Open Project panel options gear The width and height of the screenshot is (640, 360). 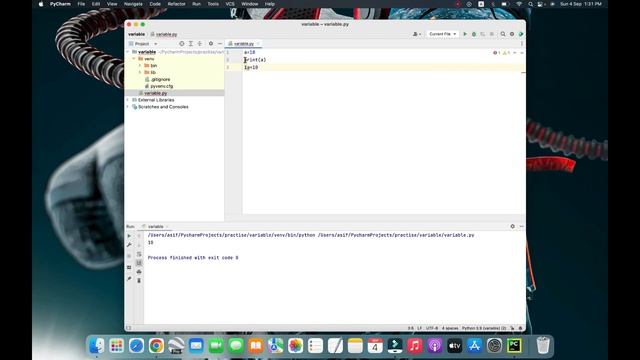coord(211,44)
